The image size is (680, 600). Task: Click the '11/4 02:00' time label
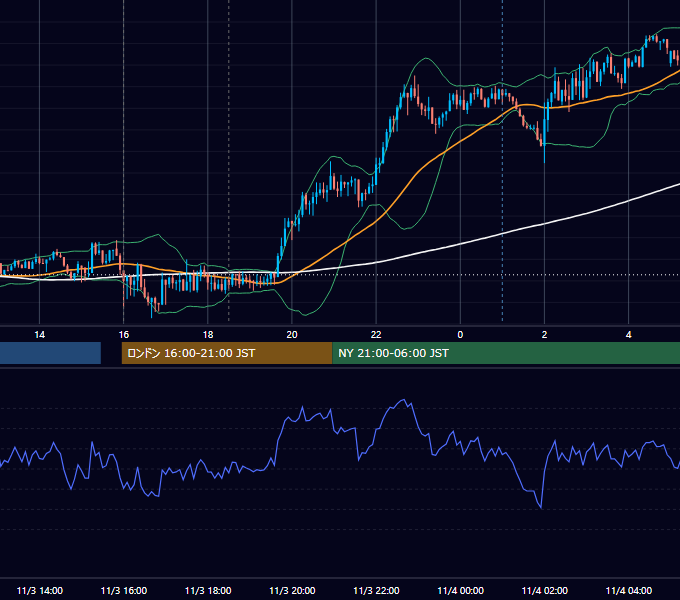(544, 590)
